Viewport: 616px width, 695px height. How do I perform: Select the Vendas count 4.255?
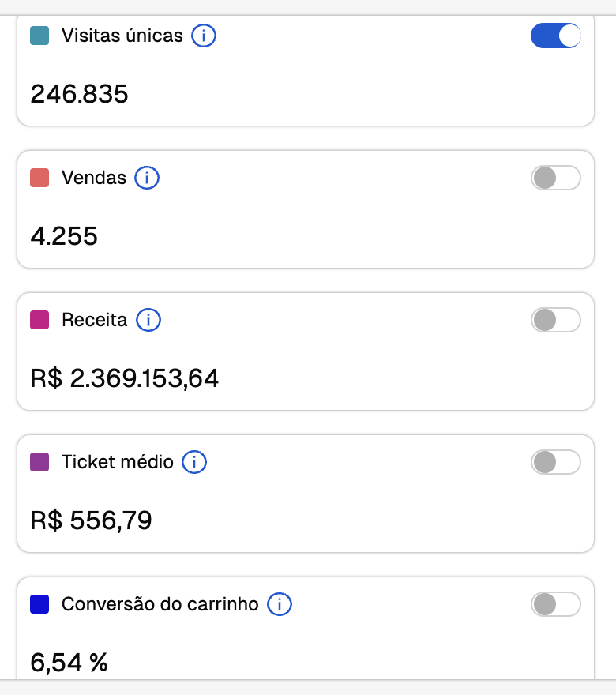[64, 236]
